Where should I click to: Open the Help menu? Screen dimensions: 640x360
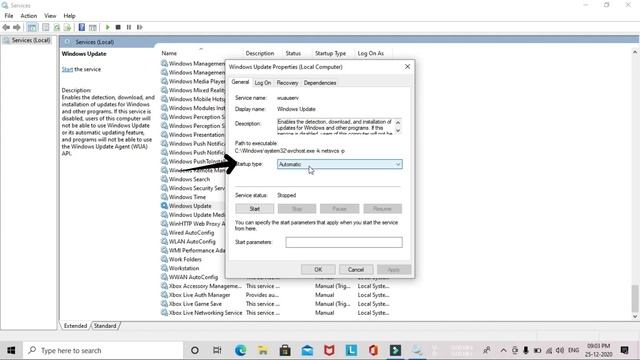(x=69, y=16)
